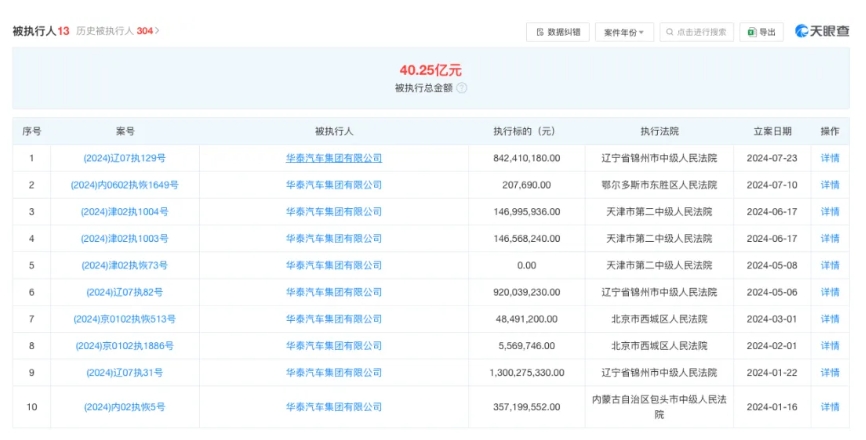Select the amount 842,410,180.00
This screenshot has height=440, width=866.
click(x=526, y=158)
